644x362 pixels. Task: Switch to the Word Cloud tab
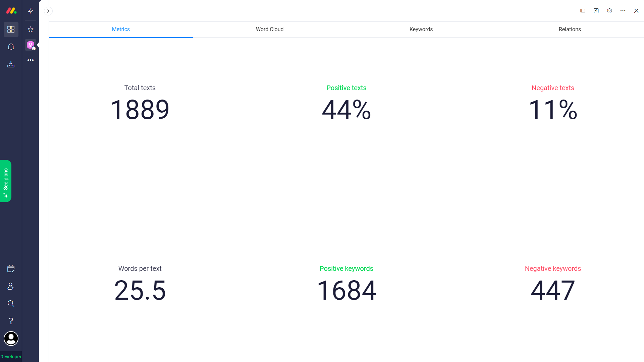coord(269,29)
